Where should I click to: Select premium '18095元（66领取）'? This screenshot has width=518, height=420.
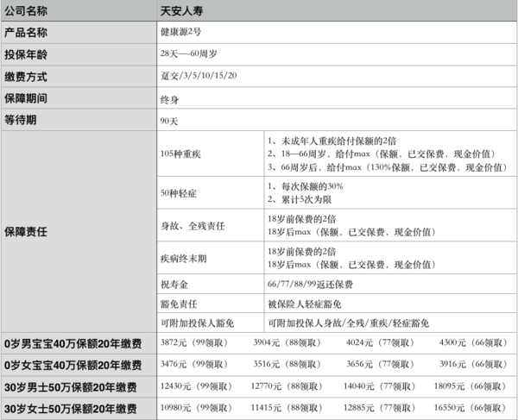471,386
